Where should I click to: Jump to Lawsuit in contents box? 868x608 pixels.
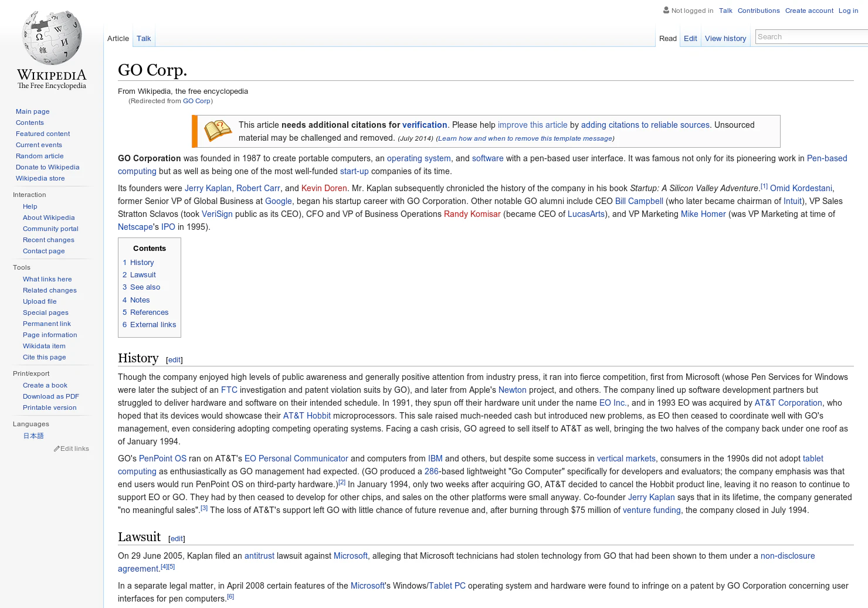139,275
